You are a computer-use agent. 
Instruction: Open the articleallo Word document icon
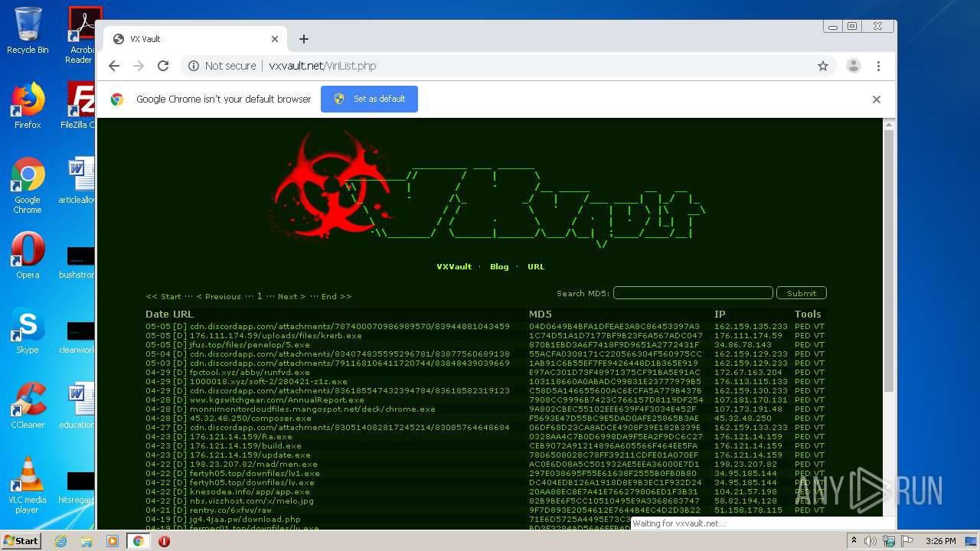point(77,181)
